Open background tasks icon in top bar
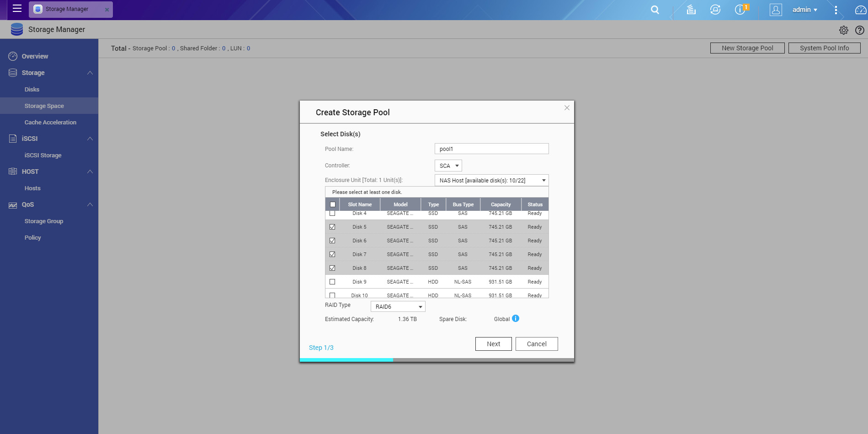This screenshot has width=868, height=434. click(691, 10)
